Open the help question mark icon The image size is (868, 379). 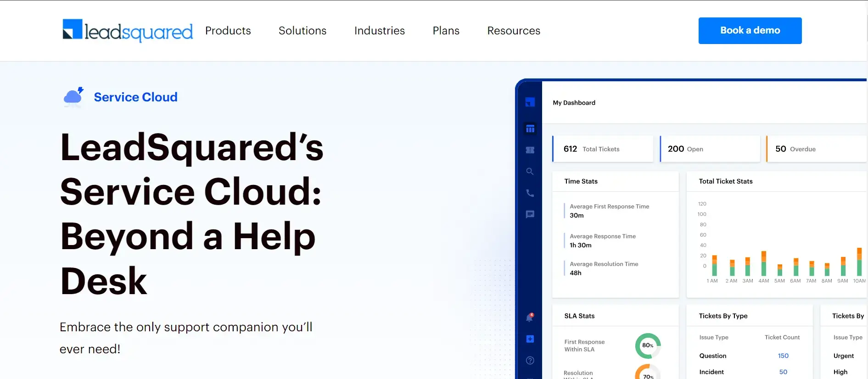tap(530, 361)
